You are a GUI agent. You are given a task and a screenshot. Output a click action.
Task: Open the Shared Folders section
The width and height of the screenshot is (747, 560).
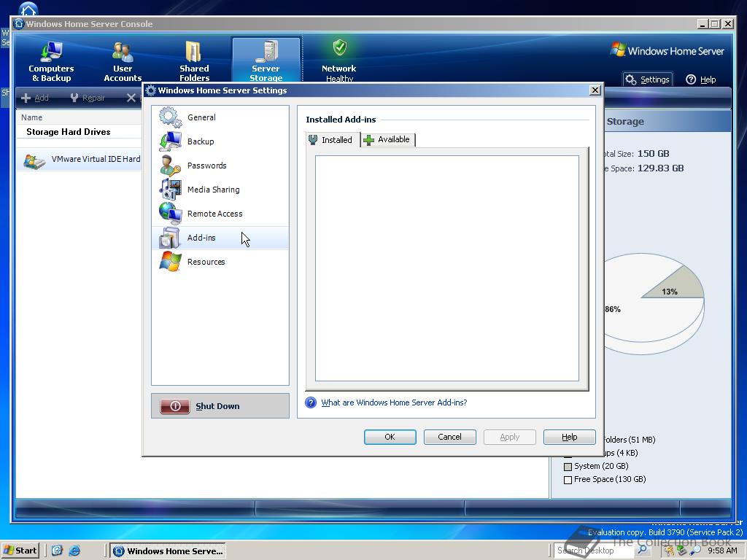pyautogui.click(x=193, y=58)
